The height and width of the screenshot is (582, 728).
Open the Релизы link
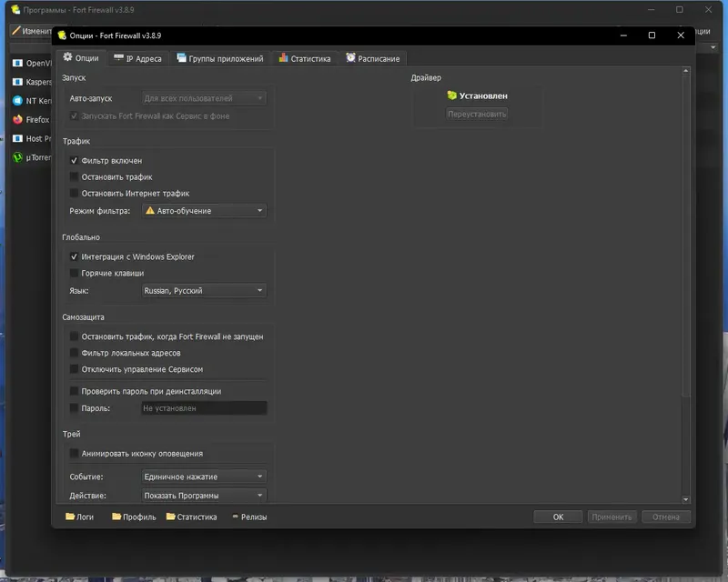[x=249, y=517]
